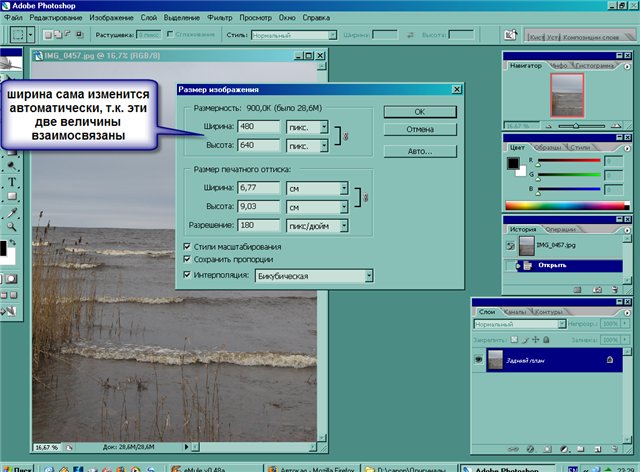Click the Rectangular Marquee tool icon

18,35
